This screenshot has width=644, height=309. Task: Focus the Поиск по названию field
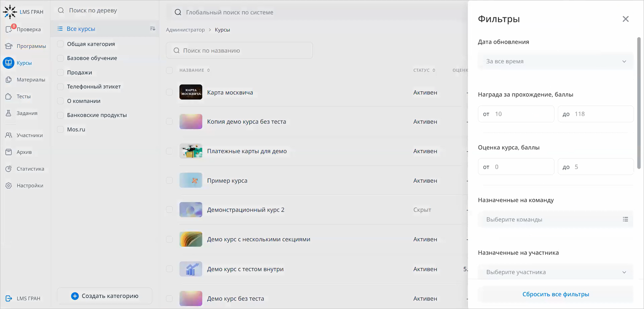pos(239,51)
